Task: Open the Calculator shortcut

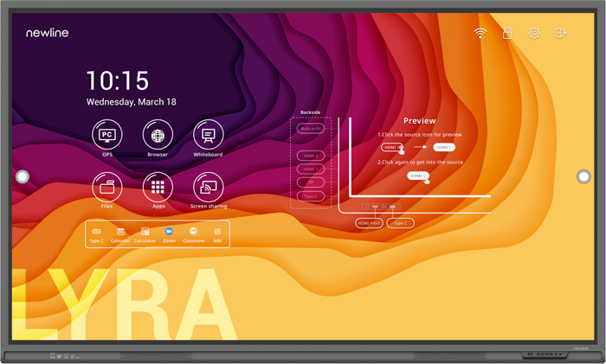Action: tap(145, 232)
